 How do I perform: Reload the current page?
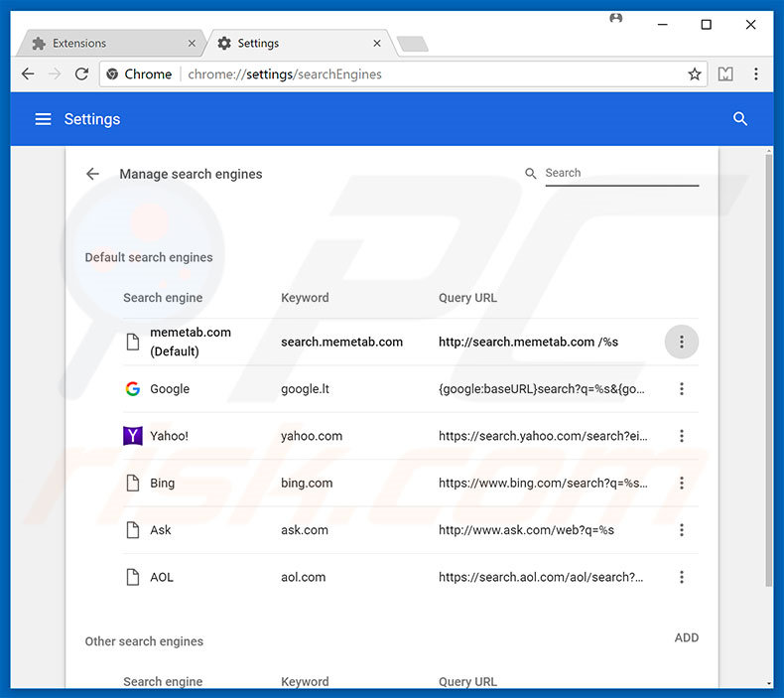[x=81, y=74]
